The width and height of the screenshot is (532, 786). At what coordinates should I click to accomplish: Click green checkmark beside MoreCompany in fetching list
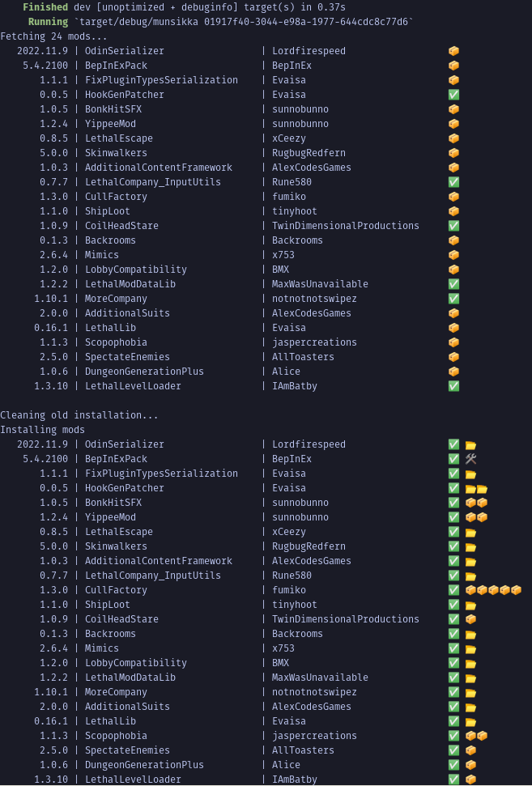click(x=453, y=299)
